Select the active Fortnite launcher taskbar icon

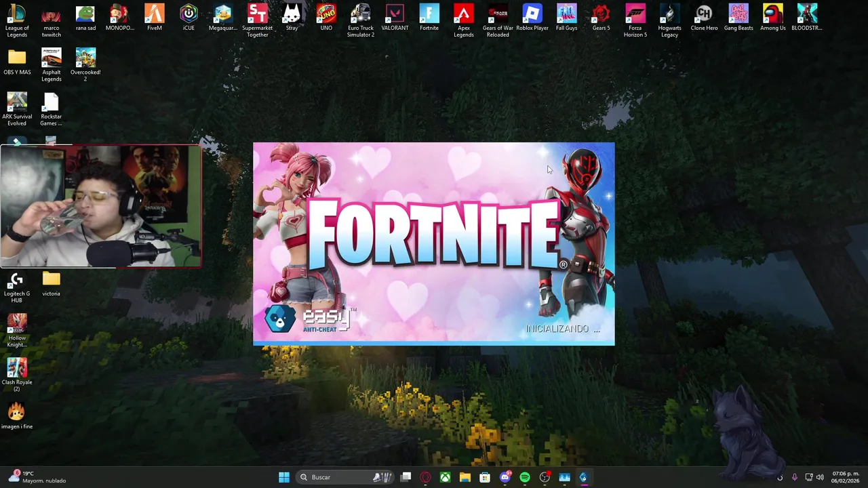click(583, 477)
